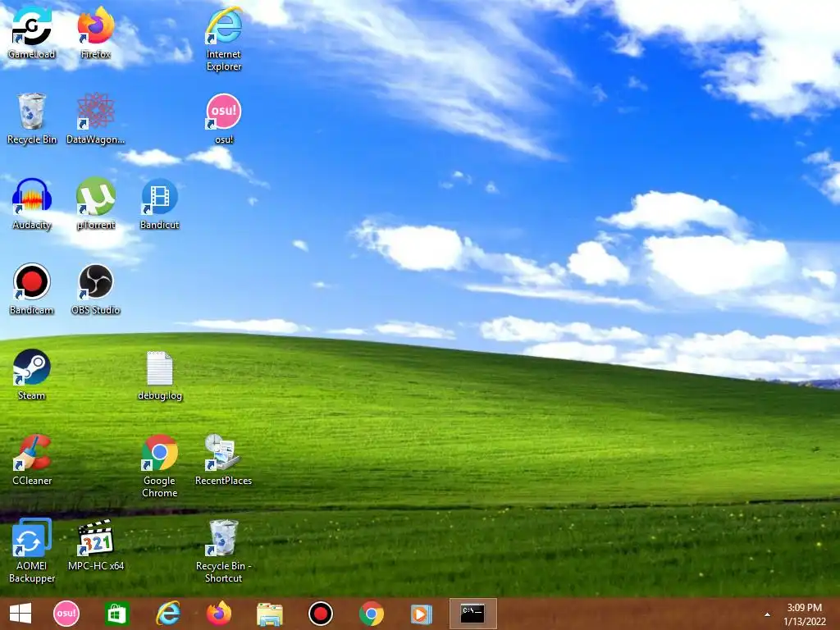Open Bandicam from the taskbar
This screenshot has height=630, width=840.
321,614
